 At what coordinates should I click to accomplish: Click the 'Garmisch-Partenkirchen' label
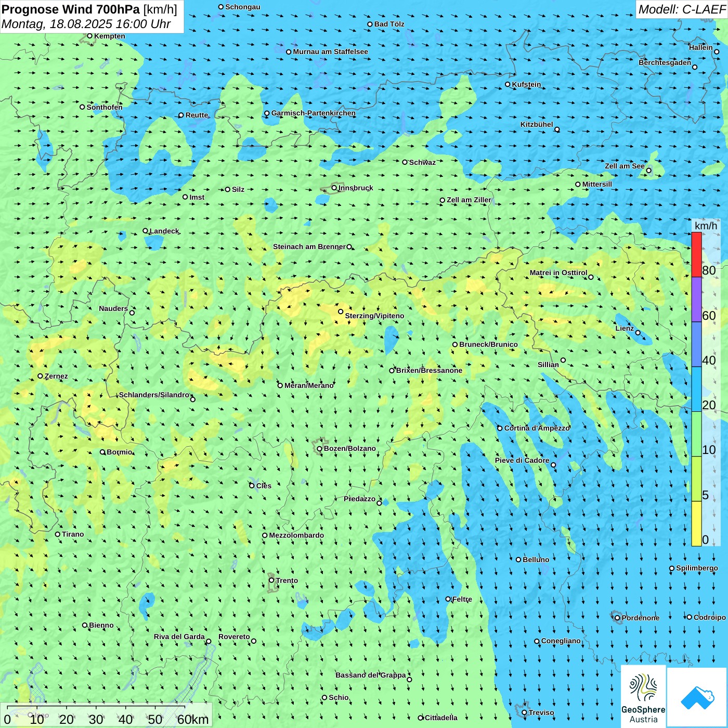[314, 113]
